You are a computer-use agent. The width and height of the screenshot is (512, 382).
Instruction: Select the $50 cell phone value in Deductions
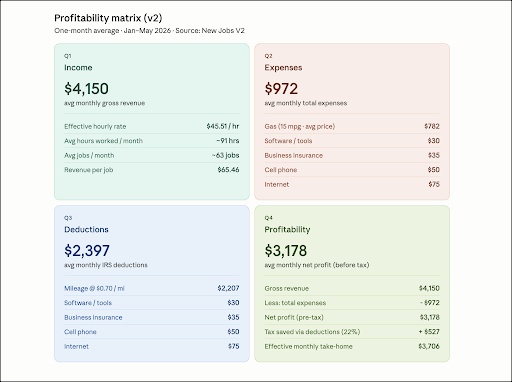[x=233, y=331]
